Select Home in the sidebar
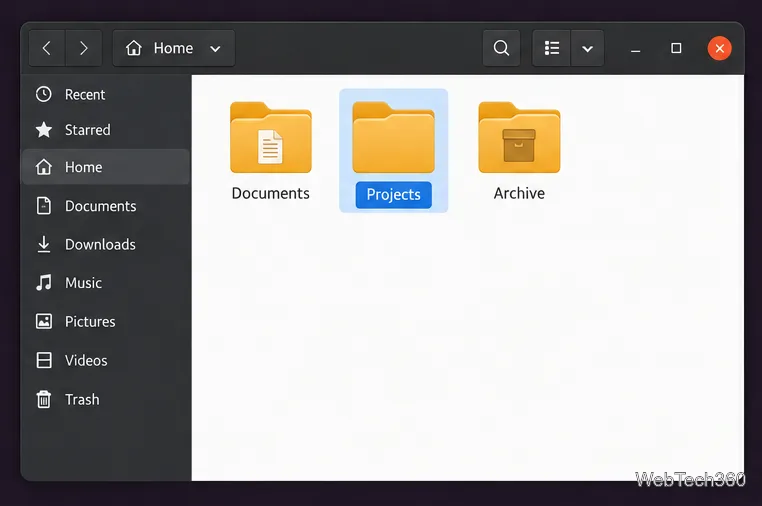This screenshot has height=506, width=762. [106, 167]
